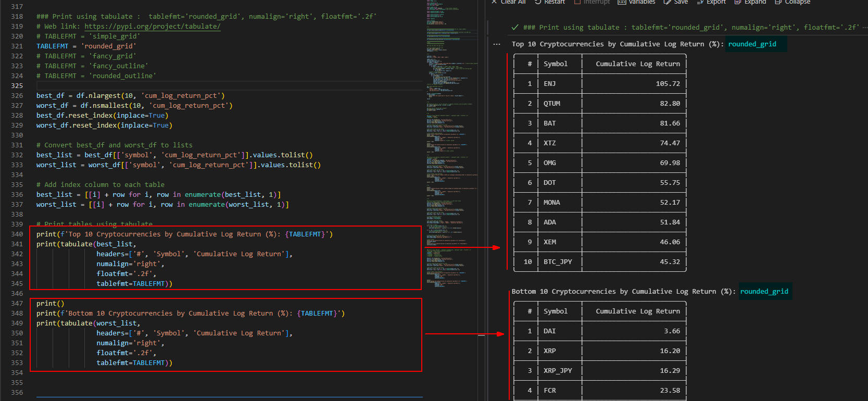Image resolution: width=868 pixels, height=401 pixels.
Task: Click the comment # TABLEFMT = 'fancy_grid'
Action: tap(86, 56)
